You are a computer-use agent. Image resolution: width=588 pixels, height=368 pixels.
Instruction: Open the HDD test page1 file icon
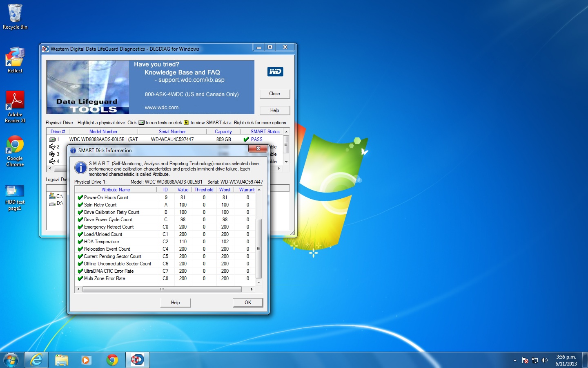coord(15,198)
